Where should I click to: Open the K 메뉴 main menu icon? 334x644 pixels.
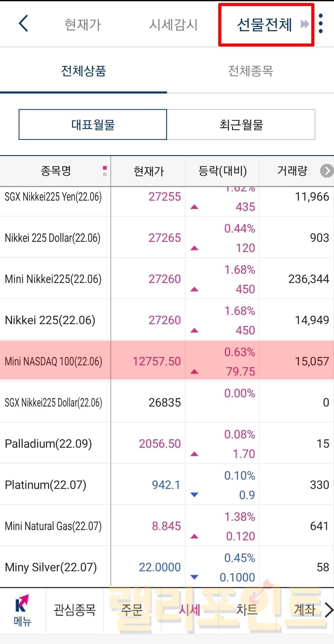[22, 611]
